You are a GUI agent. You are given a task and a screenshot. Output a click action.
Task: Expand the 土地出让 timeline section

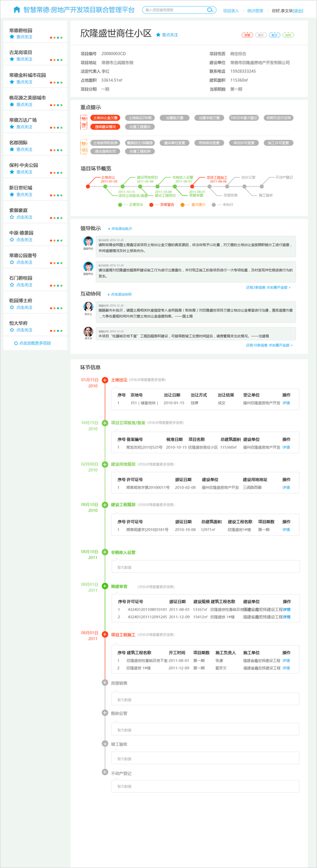pyautogui.click(x=105, y=380)
